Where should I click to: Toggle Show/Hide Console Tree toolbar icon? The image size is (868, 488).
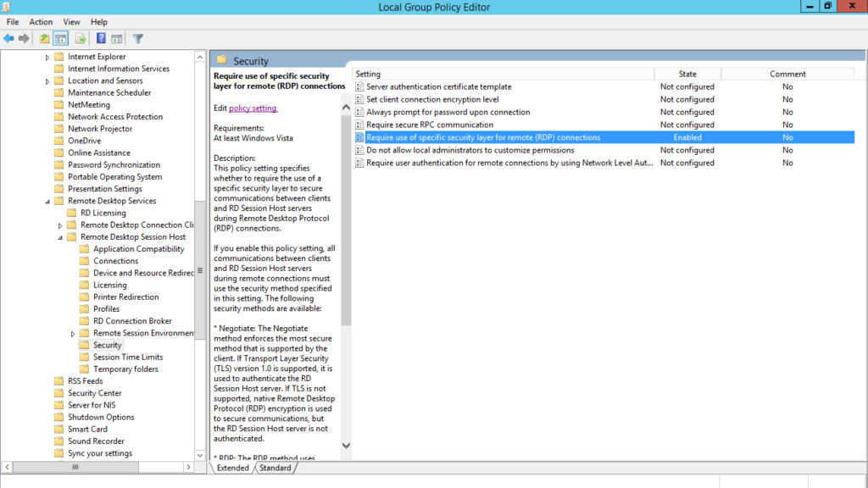pos(61,38)
